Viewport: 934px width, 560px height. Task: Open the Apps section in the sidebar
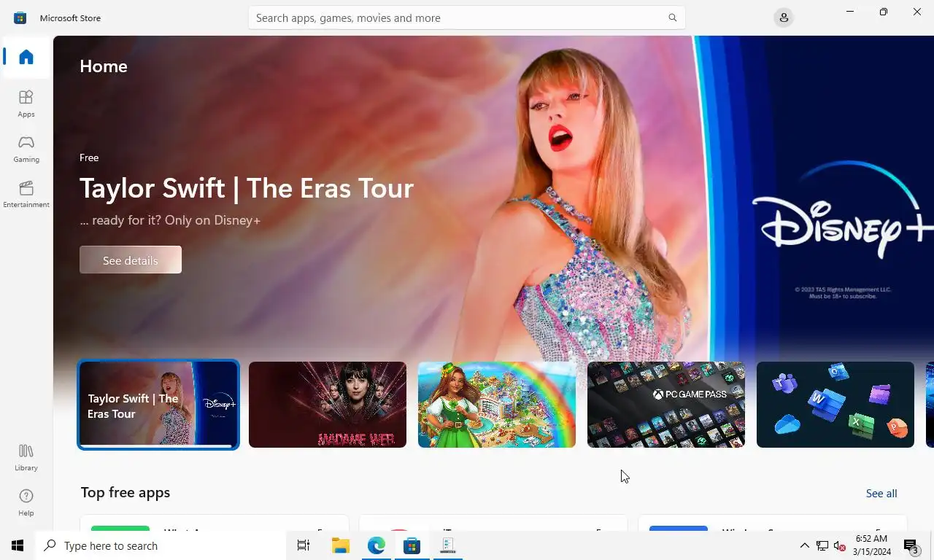(x=26, y=104)
